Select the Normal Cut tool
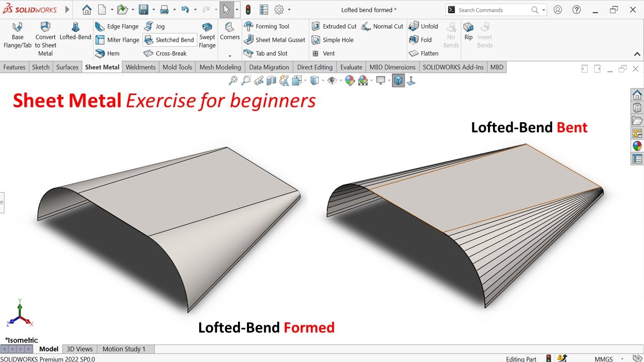 pyautogui.click(x=382, y=26)
